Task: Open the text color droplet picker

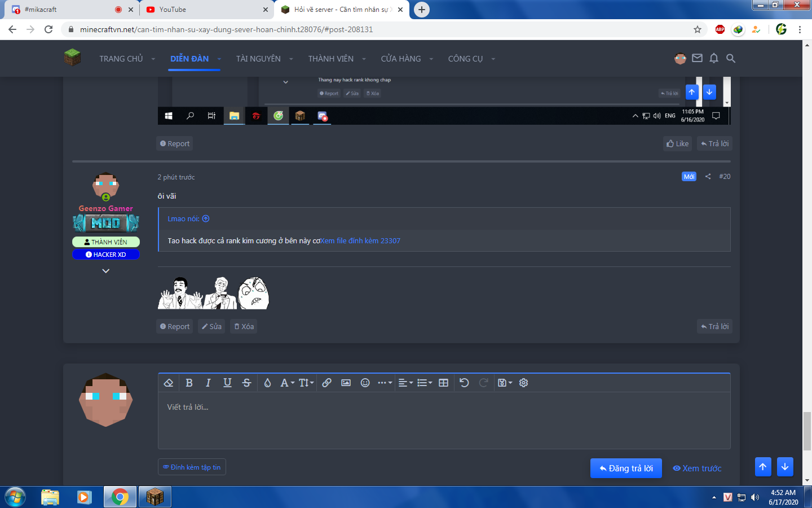Action: [267, 383]
